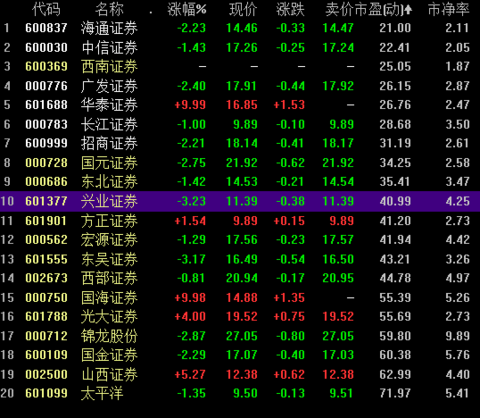The height and width of the screenshot is (418, 480).
Task: Select the 太平洋 stock name
Action: 102,393
